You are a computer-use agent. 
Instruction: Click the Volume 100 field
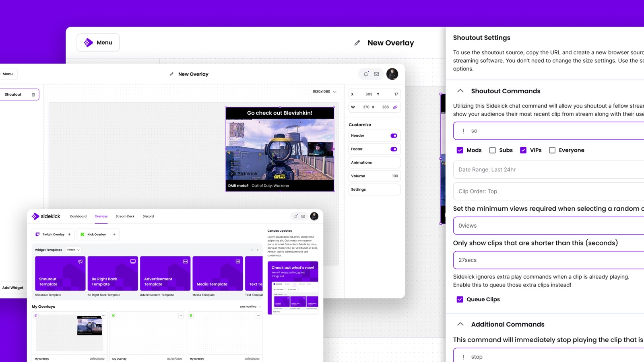click(374, 176)
